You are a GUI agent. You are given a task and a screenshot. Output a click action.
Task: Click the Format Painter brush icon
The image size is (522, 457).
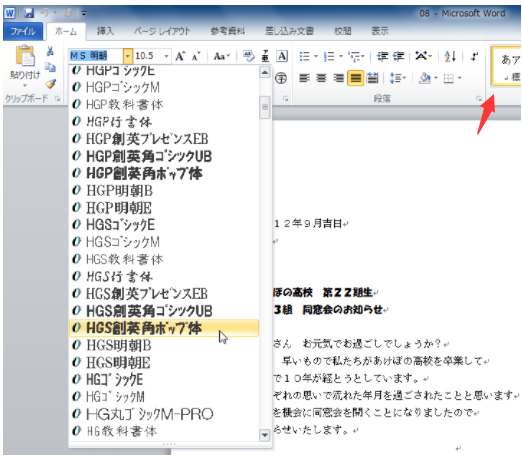(50, 83)
